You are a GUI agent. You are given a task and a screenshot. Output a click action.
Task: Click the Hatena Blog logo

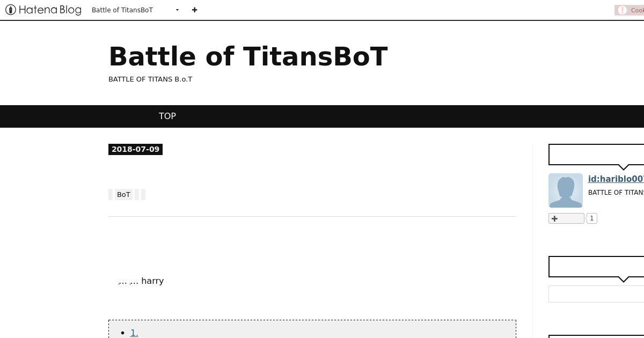tap(43, 10)
